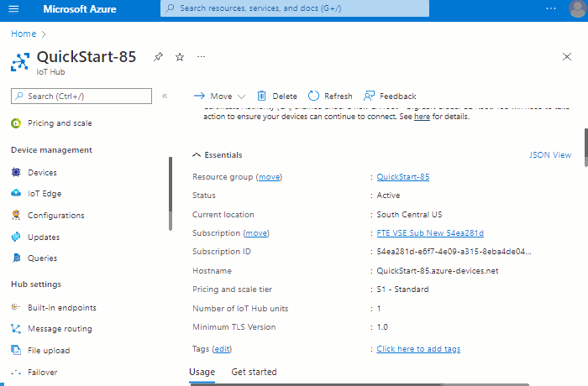Switch to the Get started tab
Image resolution: width=588 pixels, height=386 pixels.
(254, 372)
